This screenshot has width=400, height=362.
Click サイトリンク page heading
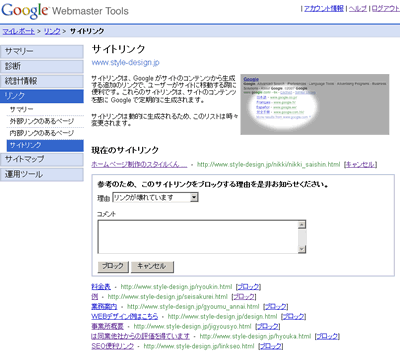(x=118, y=49)
